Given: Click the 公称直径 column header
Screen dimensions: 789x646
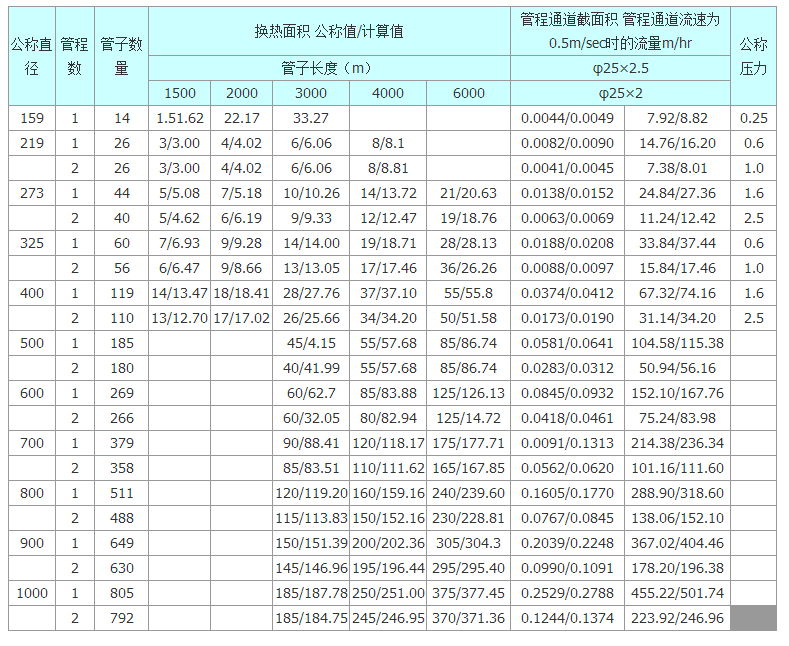Looking at the screenshot, I should (32, 56).
